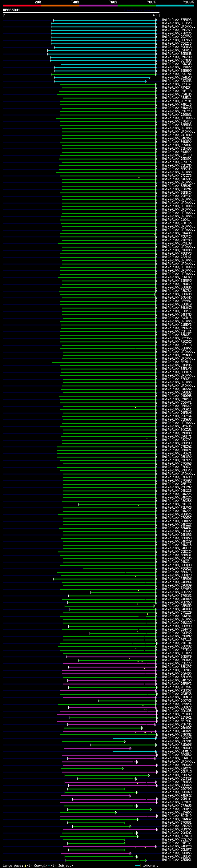
Task: Click hit label UniRef100_B0EGF9
Action: click(176, 657)
